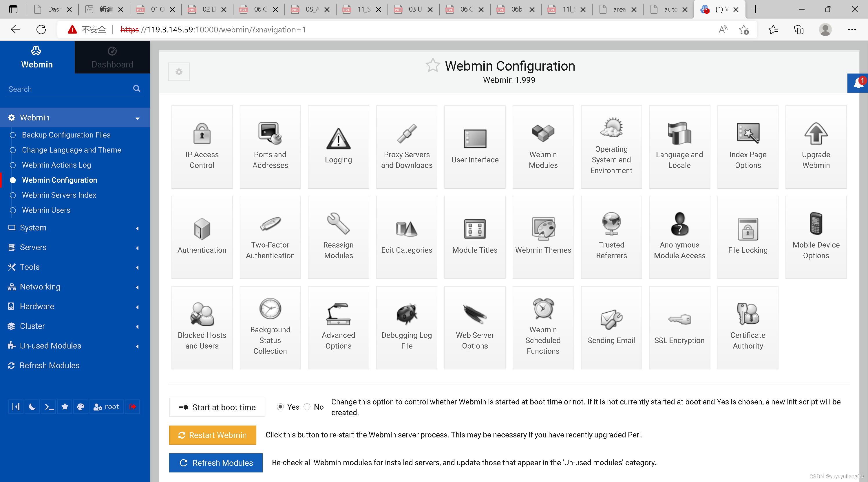Image resolution: width=868 pixels, height=482 pixels.
Task: Click the Restart Webmin button
Action: click(213, 435)
